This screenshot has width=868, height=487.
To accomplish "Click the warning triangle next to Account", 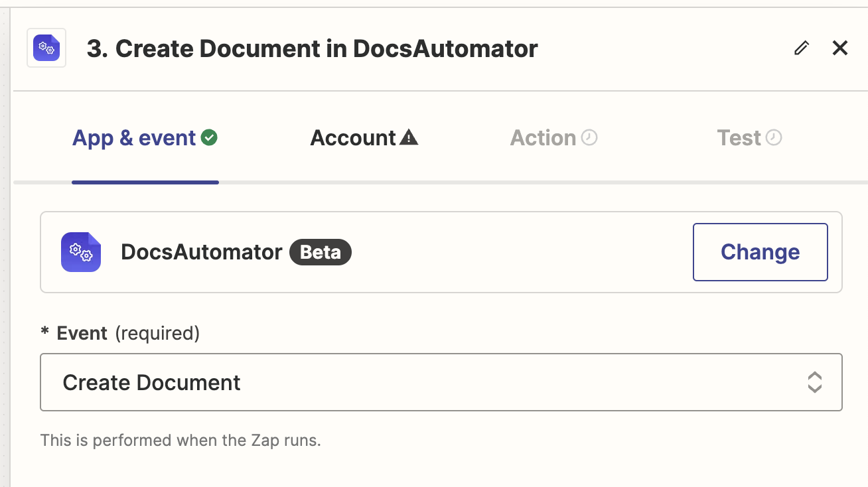I will pyautogui.click(x=409, y=137).
